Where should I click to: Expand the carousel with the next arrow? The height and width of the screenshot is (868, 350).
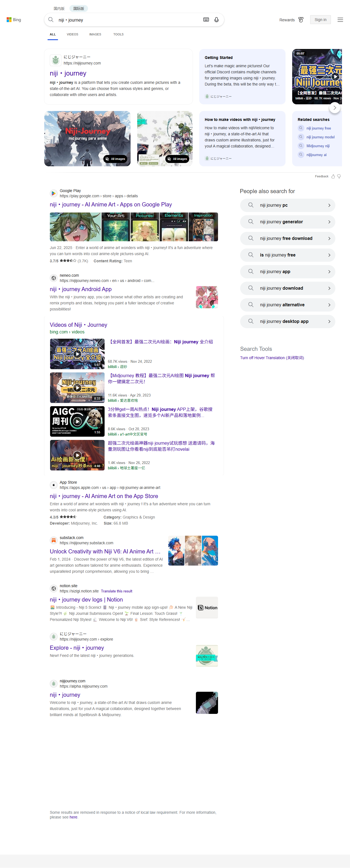coord(334,108)
